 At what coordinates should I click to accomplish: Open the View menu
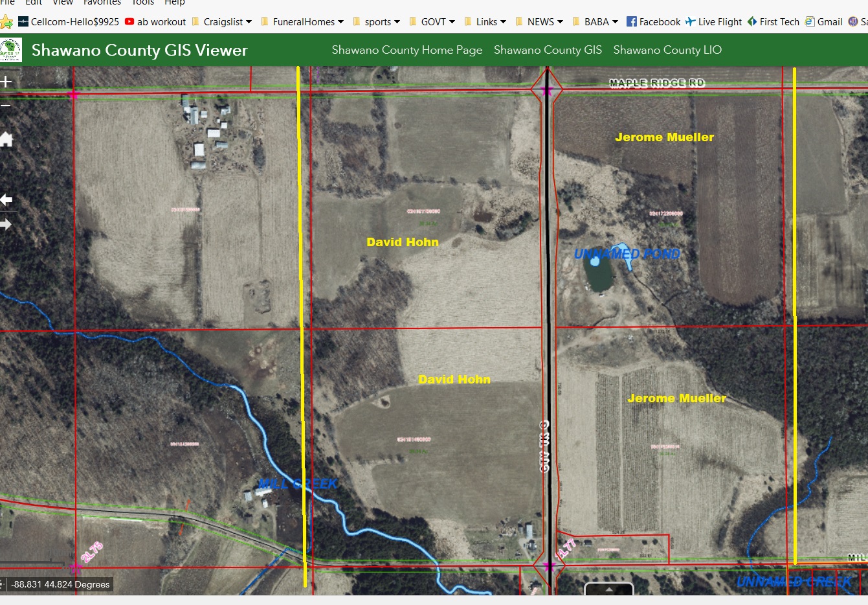click(x=63, y=3)
